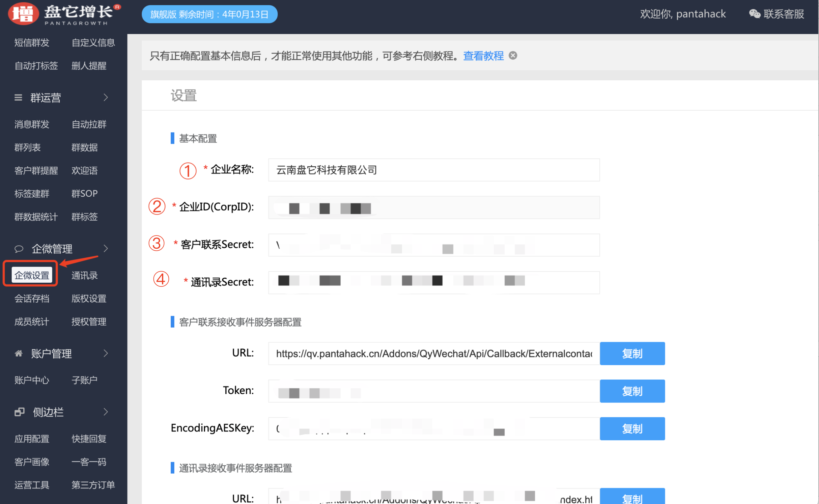Screen dimensions: 819x504
Task: Open the 企微设置 menu item
Action: [32, 275]
